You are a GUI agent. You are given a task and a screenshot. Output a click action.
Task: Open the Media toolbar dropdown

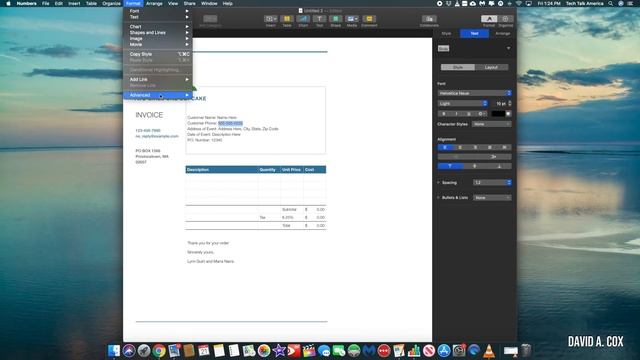click(352, 19)
